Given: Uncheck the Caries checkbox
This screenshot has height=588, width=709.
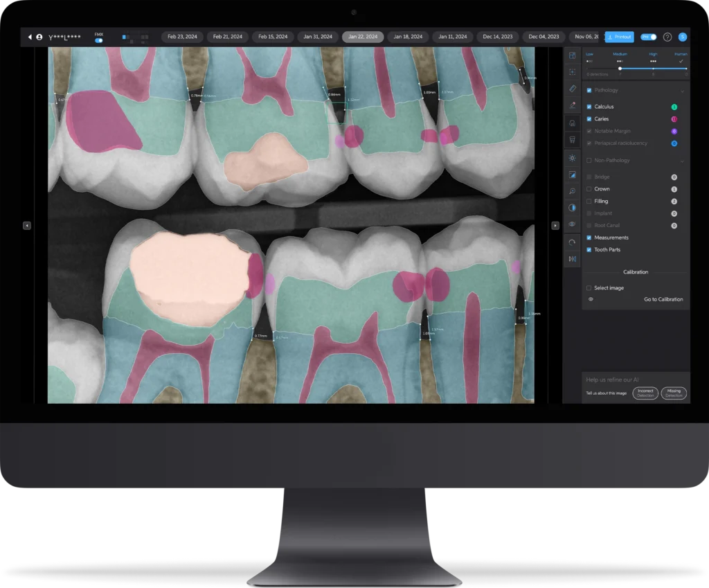Looking at the screenshot, I should [589, 119].
